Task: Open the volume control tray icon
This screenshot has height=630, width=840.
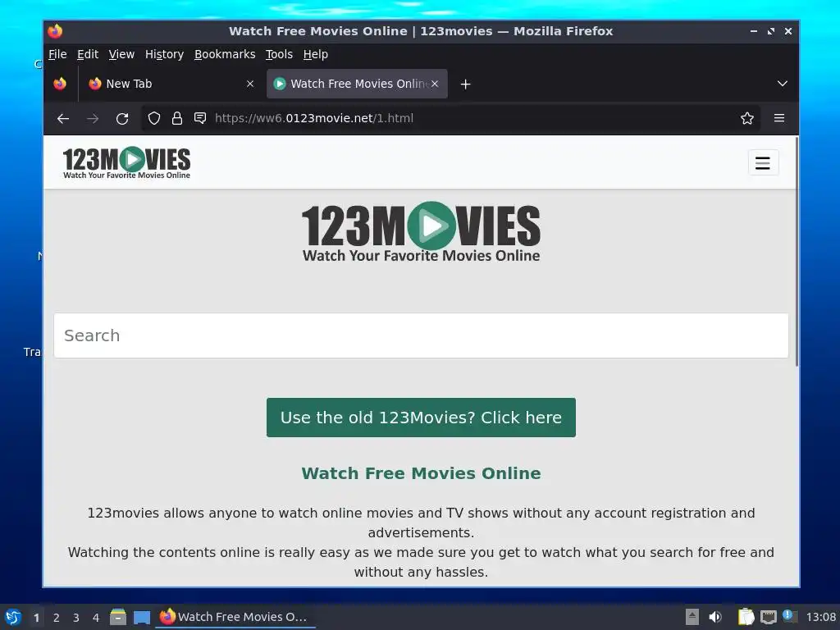Action: tap(715, 617)
